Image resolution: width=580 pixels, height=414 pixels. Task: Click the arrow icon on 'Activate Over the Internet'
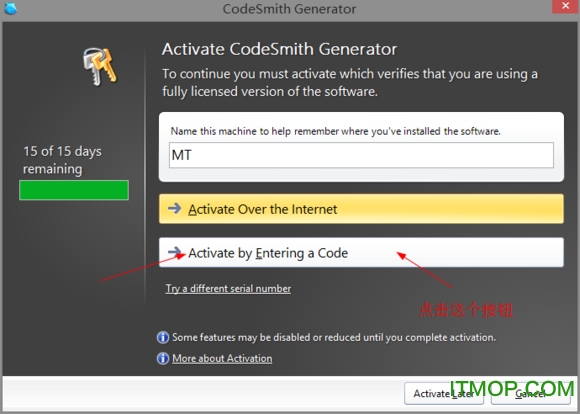pyautogui.click(x=175, y=209)
